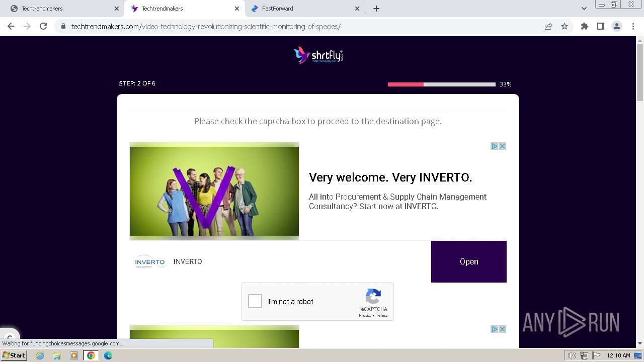Click the INVERTO advertiser name text
Viewport: 644px width, 362px height.
[x=188, y=261]
